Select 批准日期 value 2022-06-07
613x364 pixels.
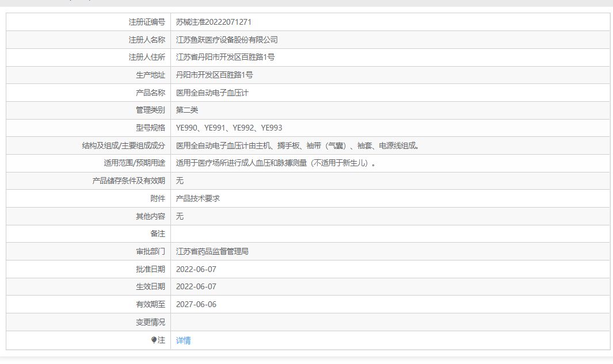coord(196,270)
